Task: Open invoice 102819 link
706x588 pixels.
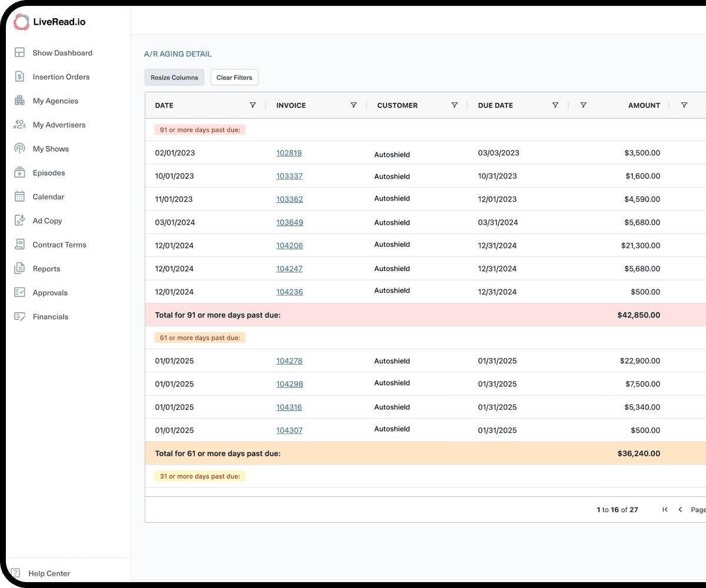Action: point(289,153)
